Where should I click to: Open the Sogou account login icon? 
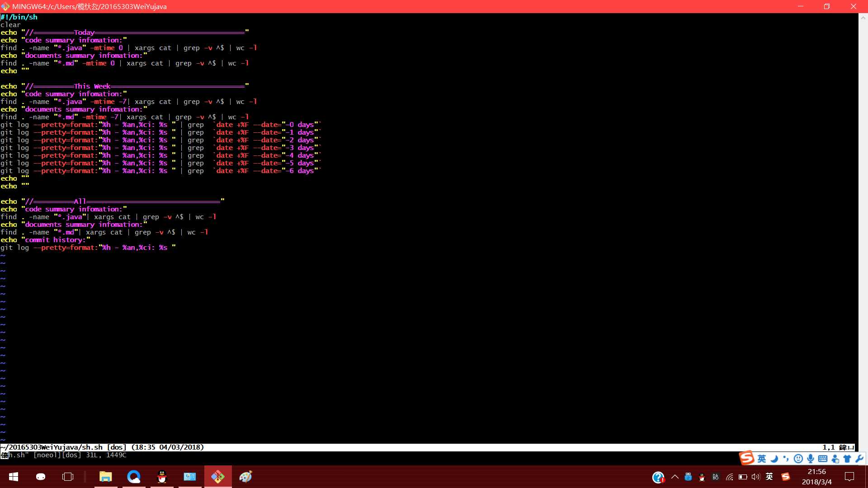pyautogui.click(x=835, y=459)
